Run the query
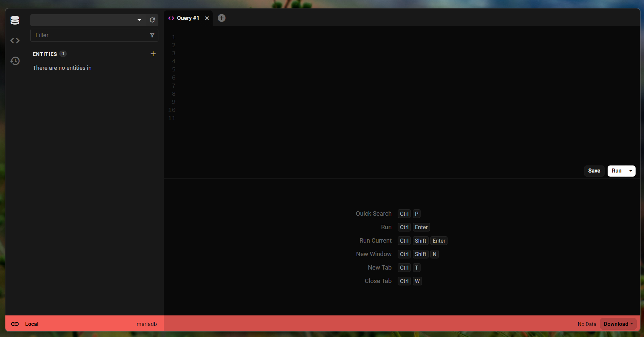The image size is (644, 337). click(x=617, y=171)
